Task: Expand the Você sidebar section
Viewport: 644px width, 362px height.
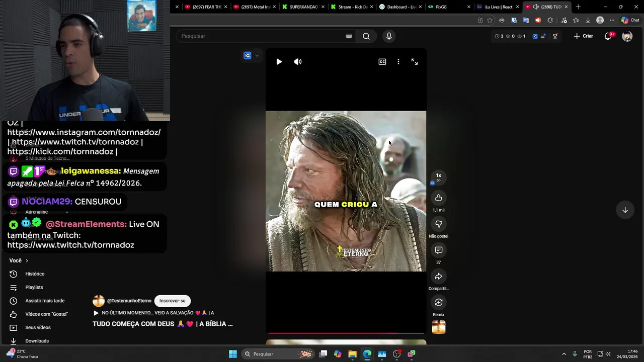Action: (x=19, y=260)
